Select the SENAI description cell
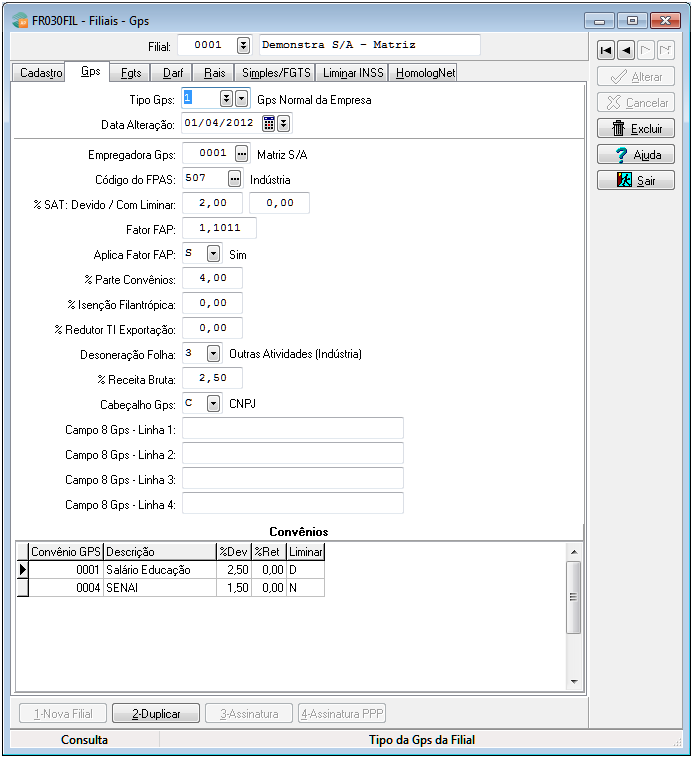 pyautogui.click(x=159, y=588)
